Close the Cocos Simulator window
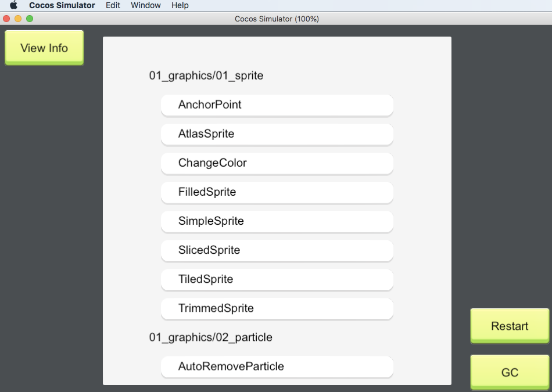Image resolution: width=552 pixels, height=392 pixels. (x=6, y=19)
